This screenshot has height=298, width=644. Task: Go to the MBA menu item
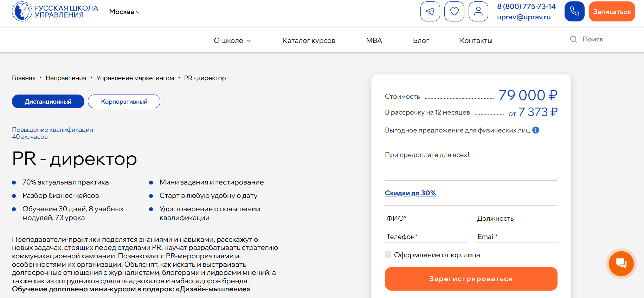(x=374, y=41)
